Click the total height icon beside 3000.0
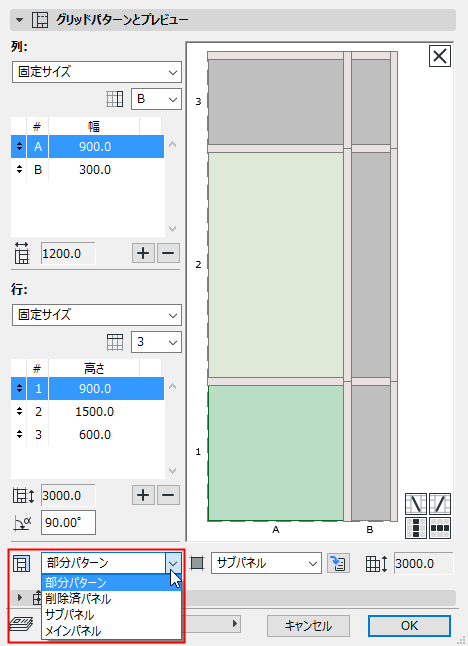The width and height of the screenshot is (468, 646). coord(23,496)
